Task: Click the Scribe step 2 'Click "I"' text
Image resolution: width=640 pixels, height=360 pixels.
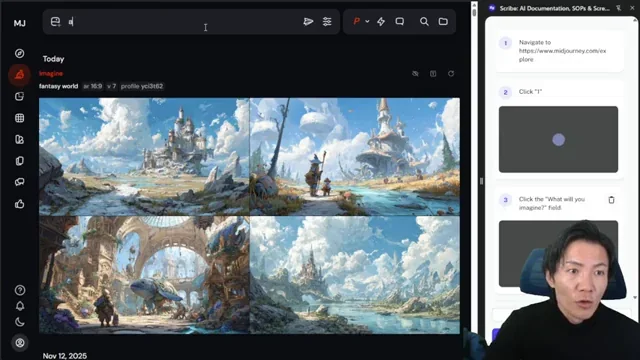Action: click(530, 92)
